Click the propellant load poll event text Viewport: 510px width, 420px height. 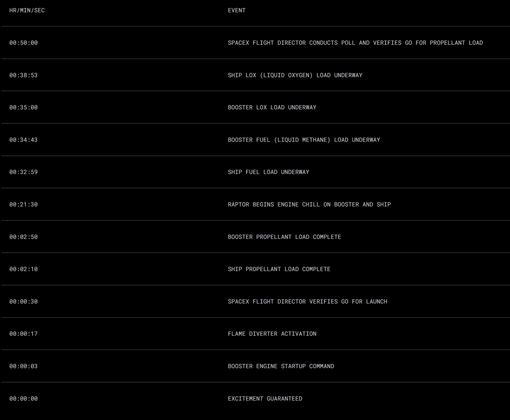(x=355, y=43)
